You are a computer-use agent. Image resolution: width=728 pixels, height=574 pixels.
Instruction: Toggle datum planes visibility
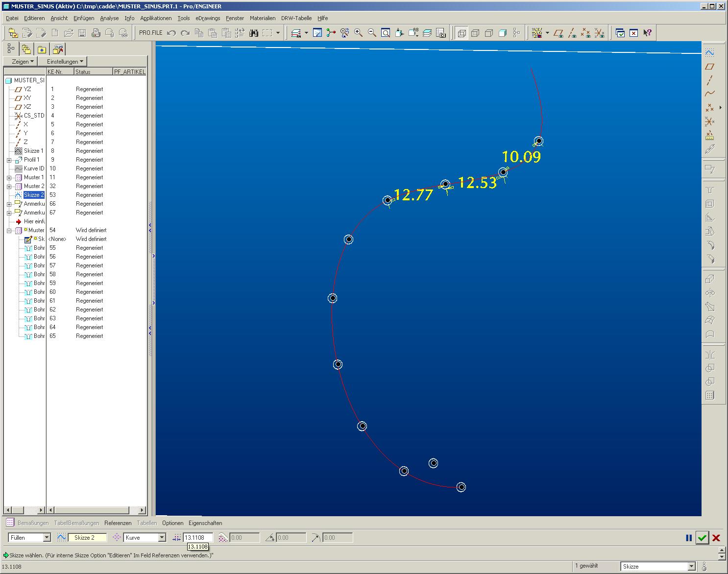558,33
